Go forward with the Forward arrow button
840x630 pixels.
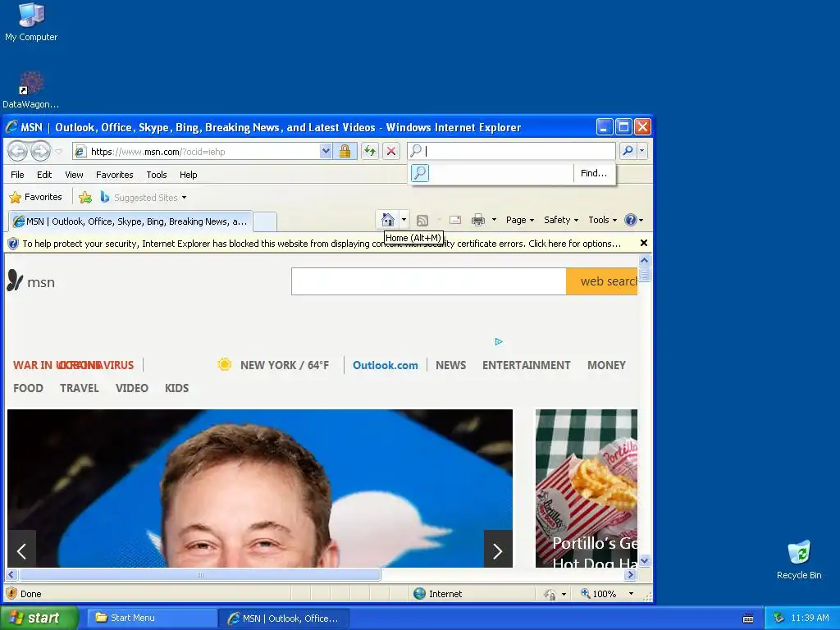click(x=41, y=152)
